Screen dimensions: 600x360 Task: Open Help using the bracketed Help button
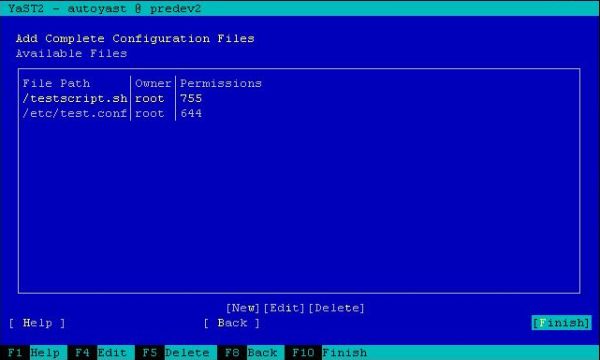click(37, 323)
